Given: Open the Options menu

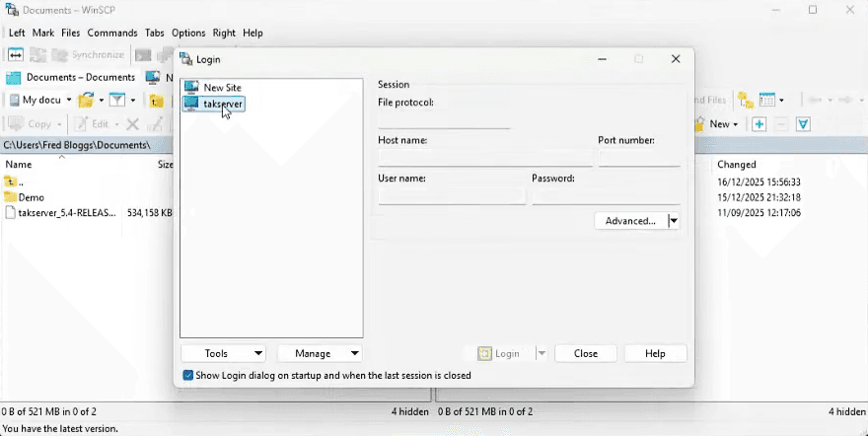Looking at the screenshot, I should (188, 33).
